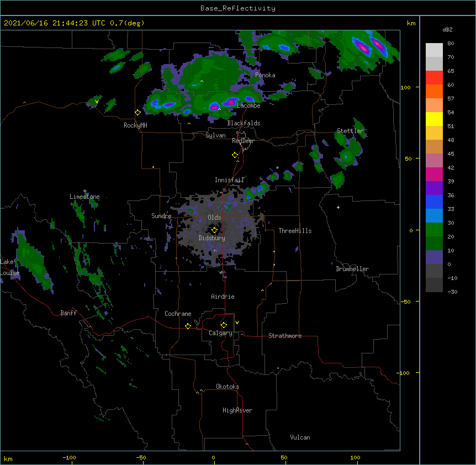
Task: Click the ThreeHills label
Action: click(x=295, y=231)
